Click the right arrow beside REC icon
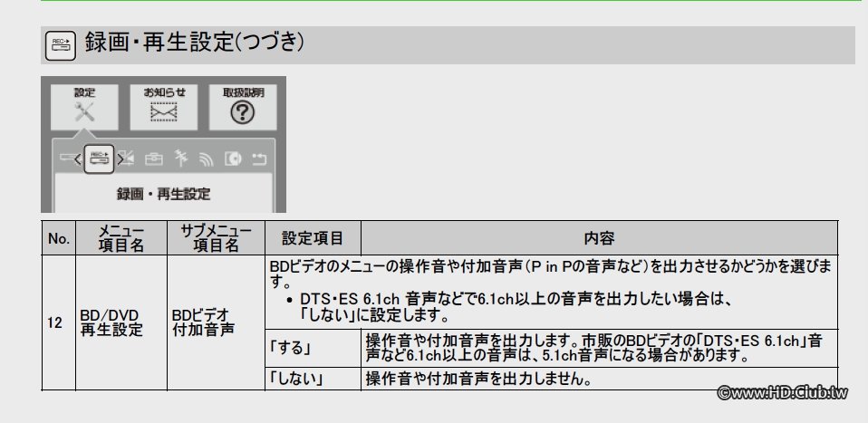 pyautogui.click(x=120, y=160)
